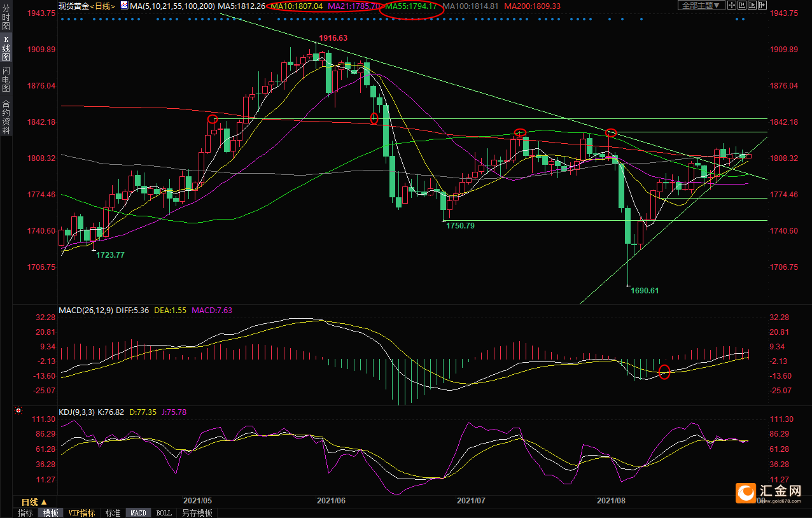Click the MACD:7.63 value
The image size is (812, 518).
(211, 311)
